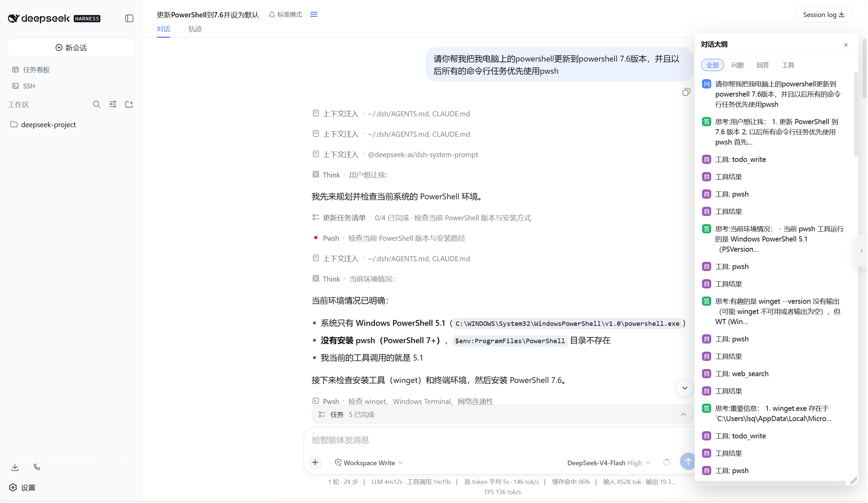
Task: Open the SSH entry
Action: tap(29, 86)
